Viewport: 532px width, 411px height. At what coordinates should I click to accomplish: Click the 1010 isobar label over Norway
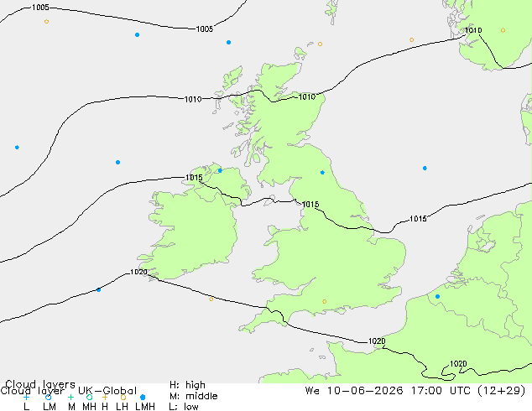click(x=473, y=30)
